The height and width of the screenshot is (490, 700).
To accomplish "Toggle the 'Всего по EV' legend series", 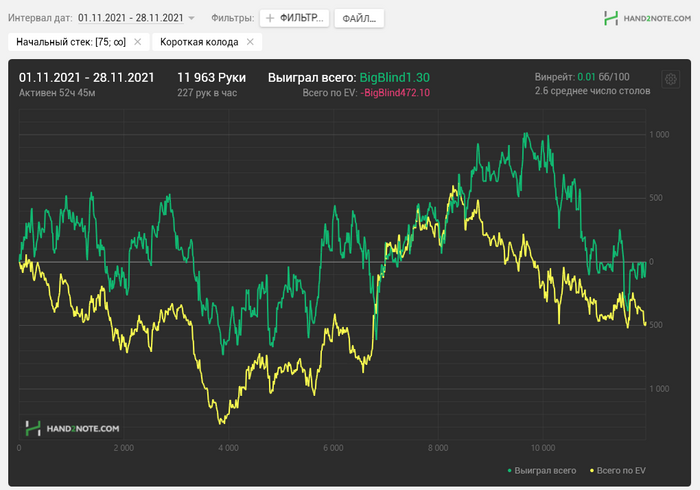I will tap(617, 470).
